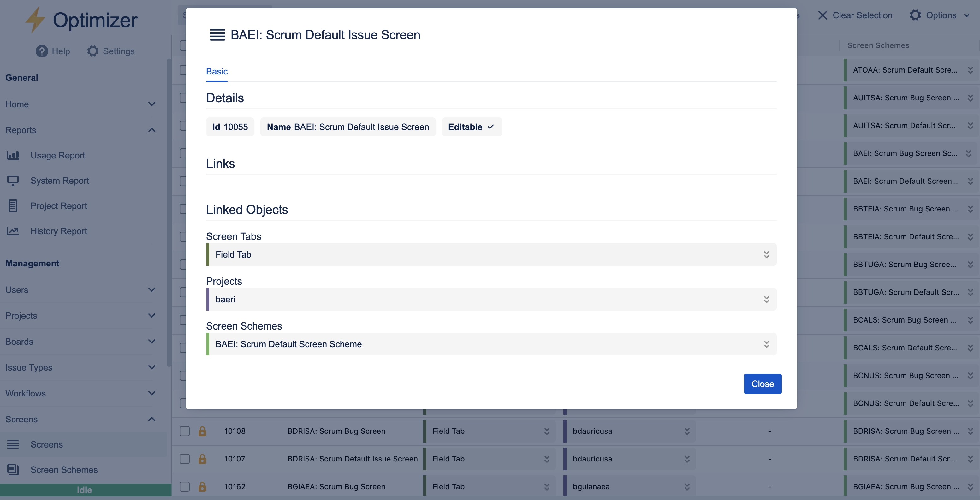Expand the baeri project entry
The width and height of the screenshot is (980, 500).
point(766,300)
